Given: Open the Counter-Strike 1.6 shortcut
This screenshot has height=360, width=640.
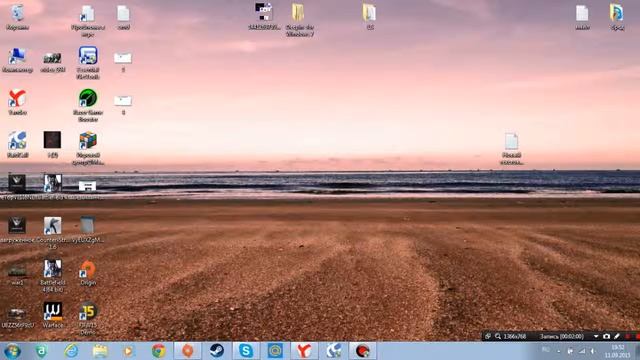Looking at the screenshot, I should click(53, 233).
